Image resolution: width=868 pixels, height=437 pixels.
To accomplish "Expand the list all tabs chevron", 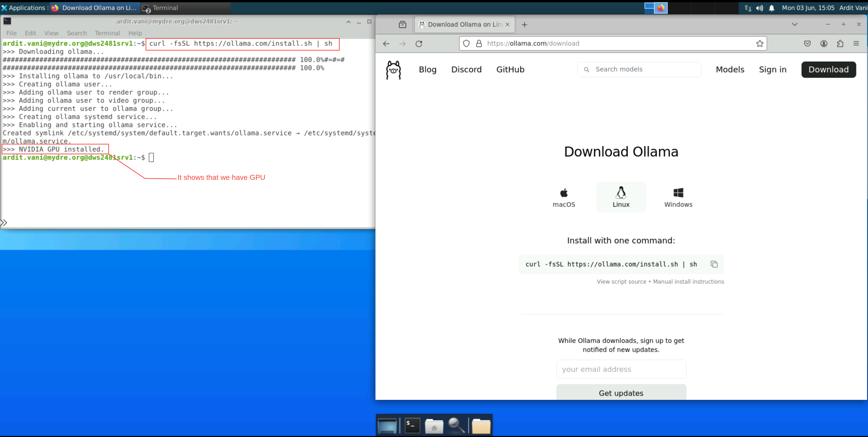I will 794,25.
